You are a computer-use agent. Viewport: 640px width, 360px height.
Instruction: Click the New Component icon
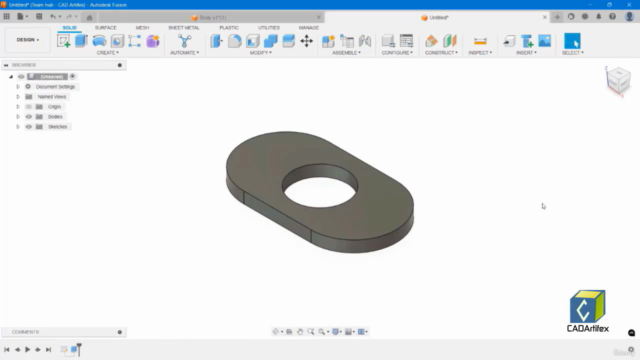(329, 41)
